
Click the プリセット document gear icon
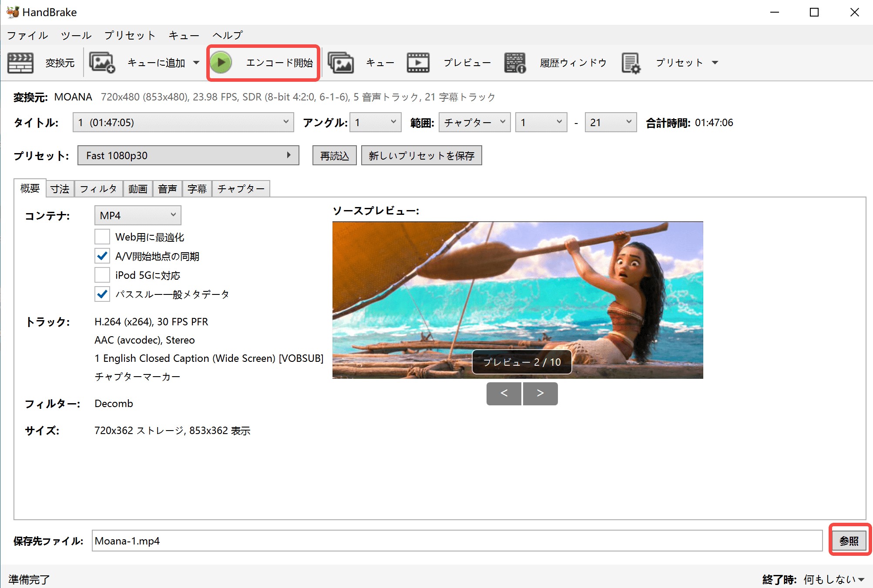pyautogui.click(x=631, y=63)
